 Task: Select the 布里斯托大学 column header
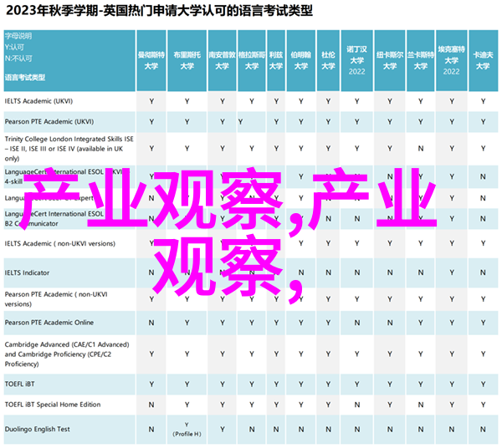(187, 60)
